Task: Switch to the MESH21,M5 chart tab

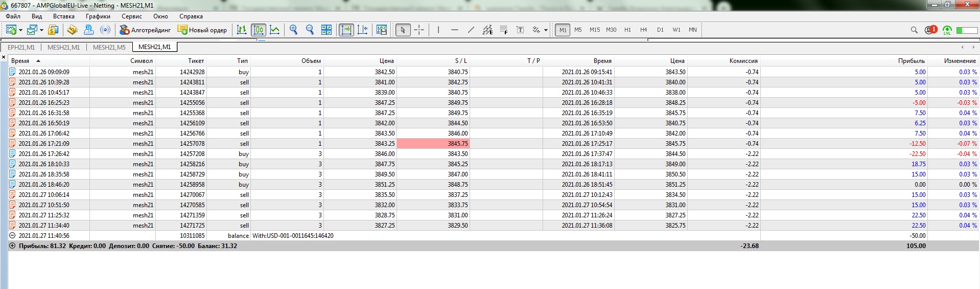Action: [109, 47]
